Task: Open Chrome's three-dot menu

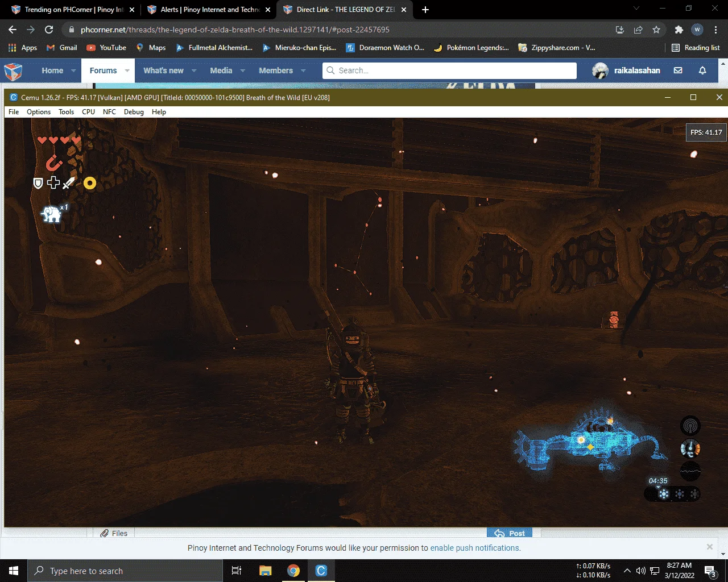Action: pos(715,30)
